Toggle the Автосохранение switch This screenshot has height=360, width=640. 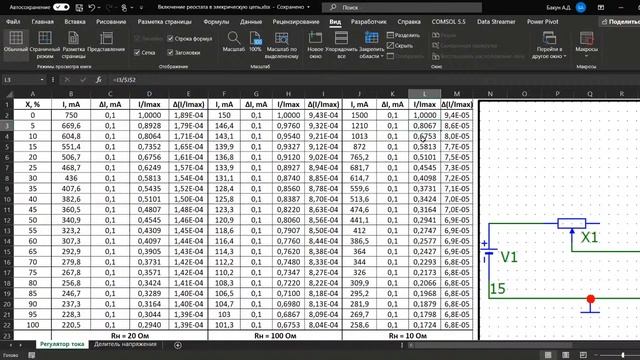coord(61,7)
